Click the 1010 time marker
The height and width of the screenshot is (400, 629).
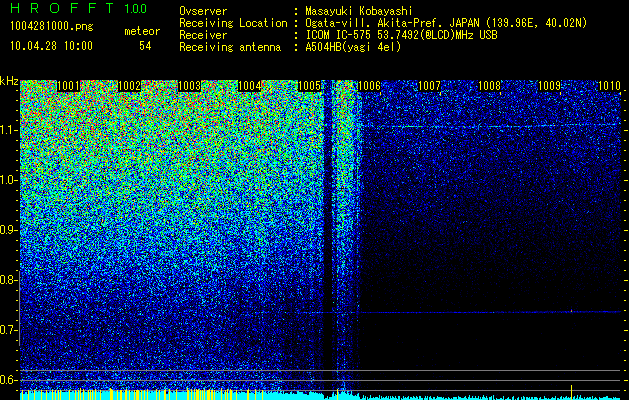point(609,86)
